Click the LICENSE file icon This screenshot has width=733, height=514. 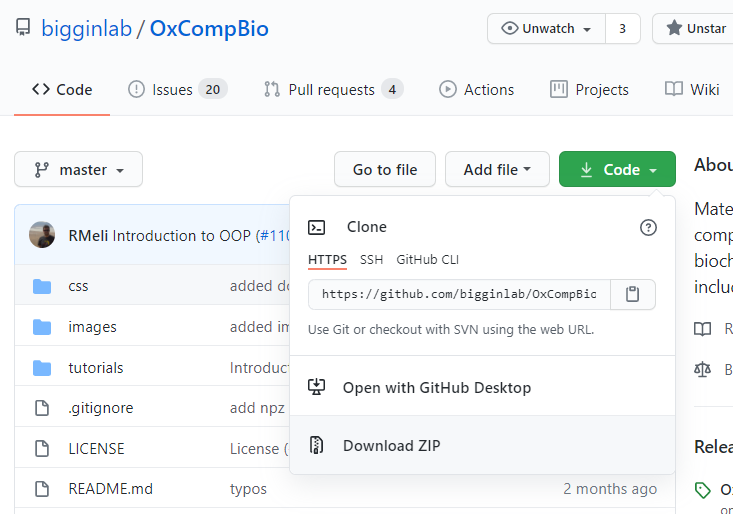pyautogui.click(x=42, y=449)
